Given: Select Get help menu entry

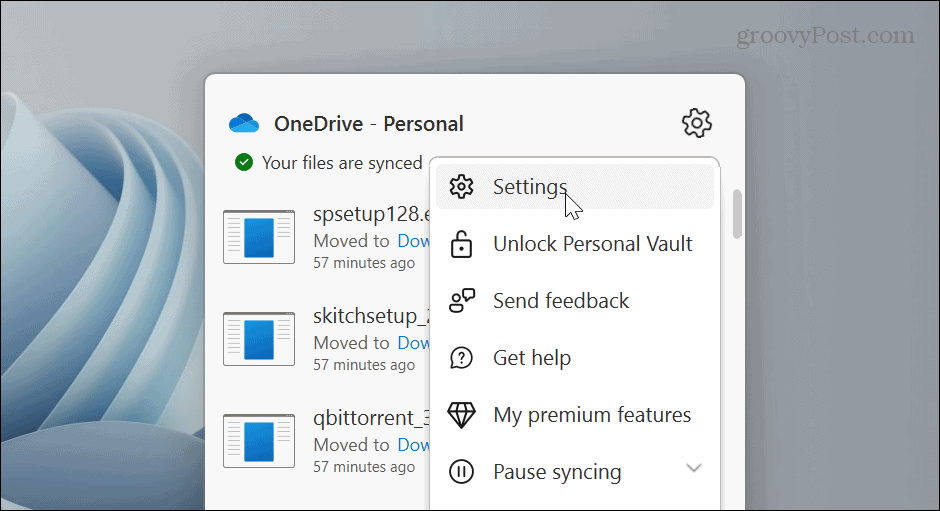Looking at the screenshot, I should [574, 358].
